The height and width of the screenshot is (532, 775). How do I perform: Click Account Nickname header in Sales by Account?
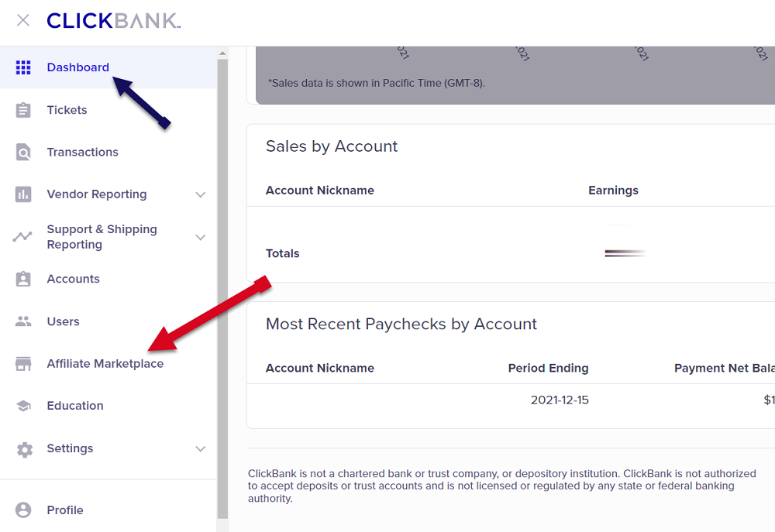(320, 190)
